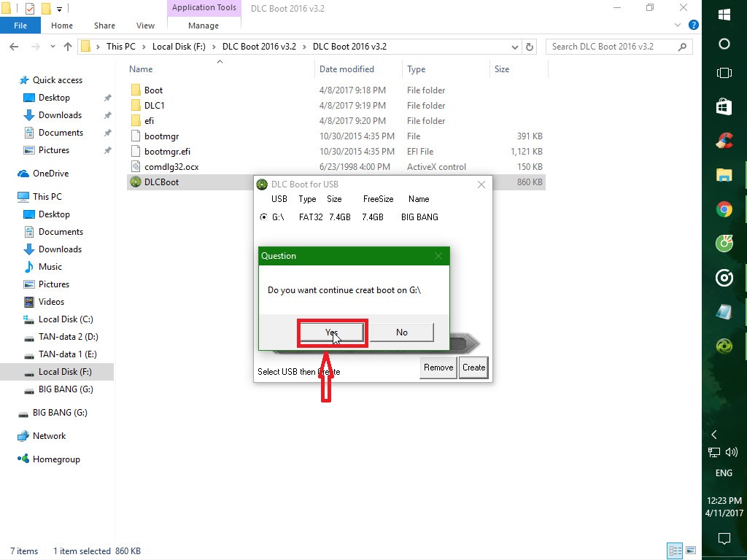The height and width of the screenshot is (560, 747).
Task: Select the Boot folder
Action: point(153,90)
